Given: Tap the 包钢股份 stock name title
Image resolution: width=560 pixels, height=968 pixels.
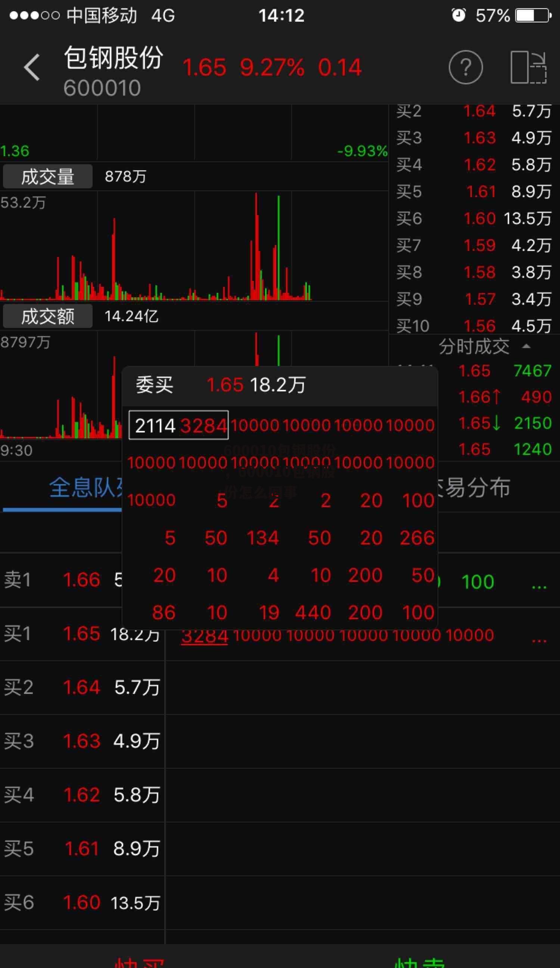Looking at the screenshot, I should (x=113, y=58).
